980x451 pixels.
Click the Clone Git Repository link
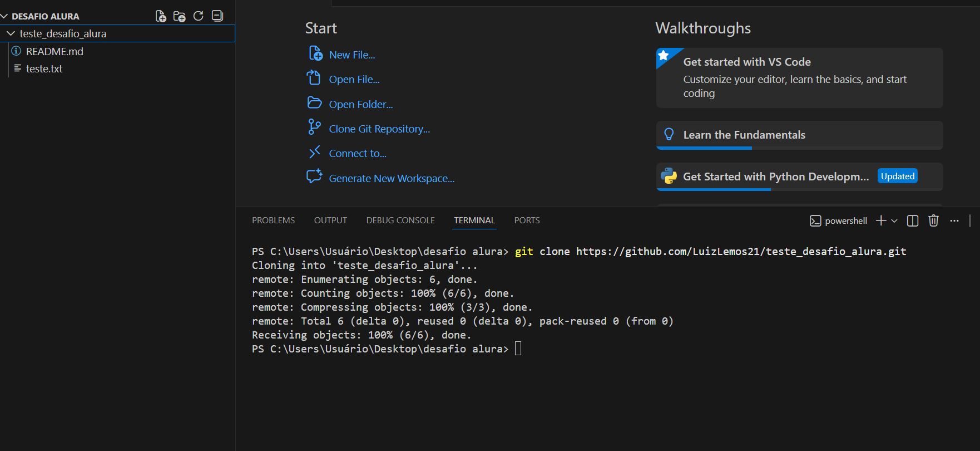coord(379,129)
